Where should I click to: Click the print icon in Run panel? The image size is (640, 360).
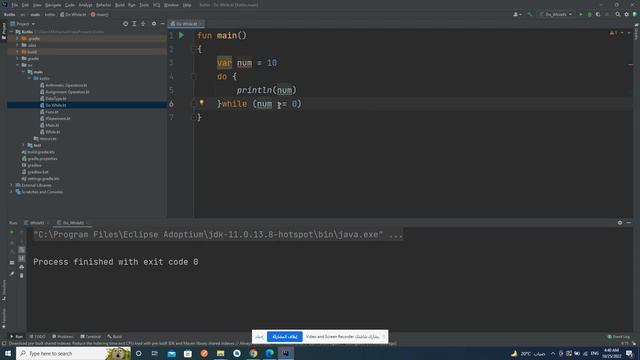pos(22,267)
